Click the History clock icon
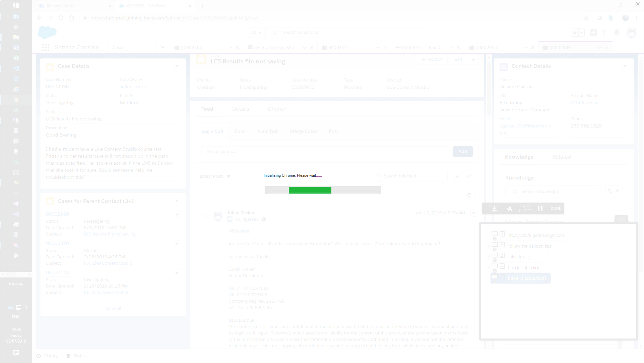This screenshot has width=644, height=363. [39, 356]
